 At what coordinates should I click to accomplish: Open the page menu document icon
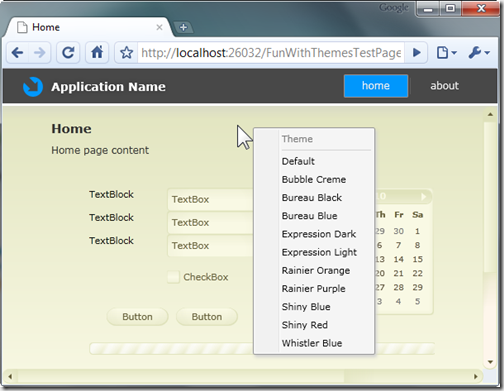coord(446,53)
